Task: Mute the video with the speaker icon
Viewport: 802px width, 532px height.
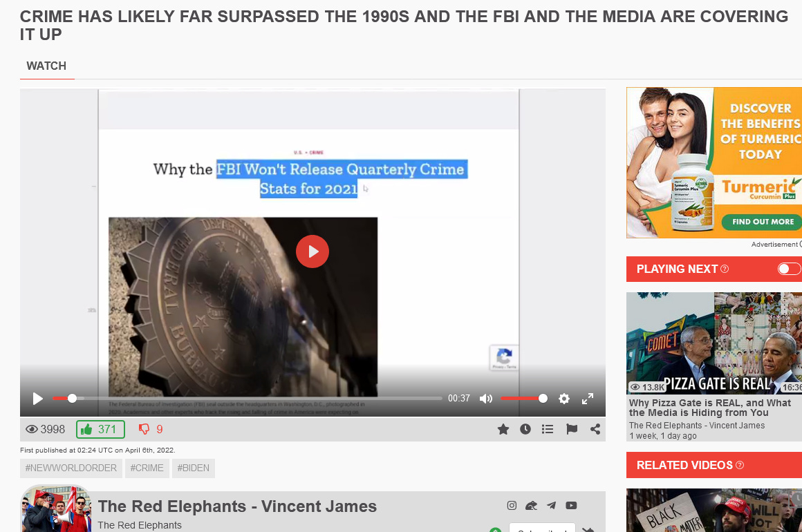Action: 485,399
